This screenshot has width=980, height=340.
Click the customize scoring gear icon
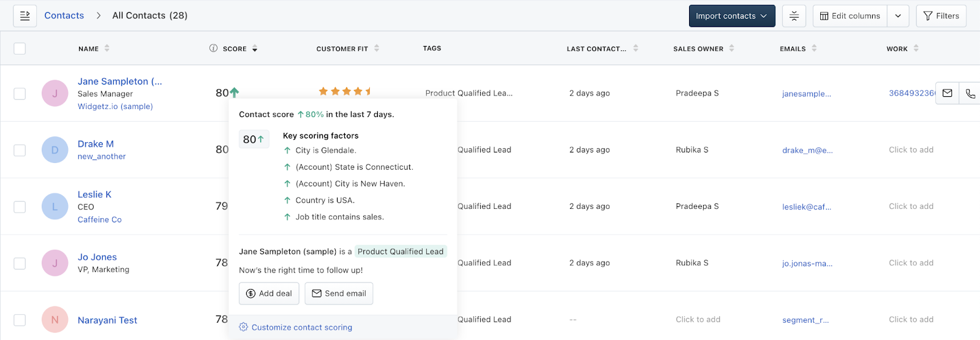[243, 327]
